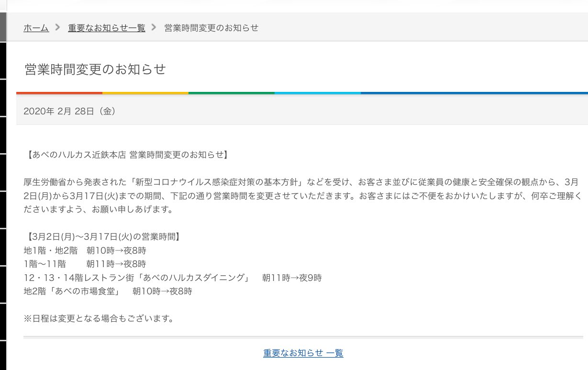Screen dimensions: 588x370
Task: Click the 1階〜11階 朝11時→夜8時 line
Action: tap(85, 264)
